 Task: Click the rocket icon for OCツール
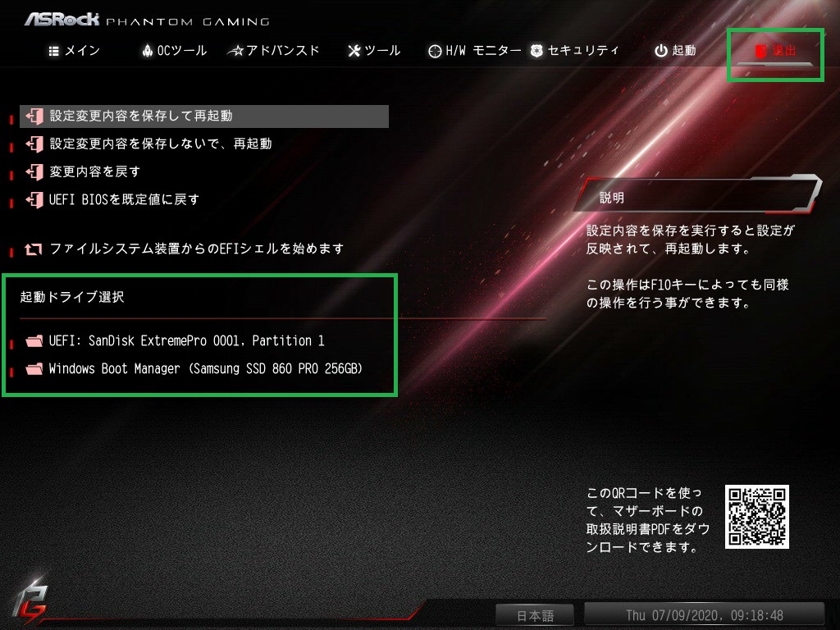coord(148,50)
